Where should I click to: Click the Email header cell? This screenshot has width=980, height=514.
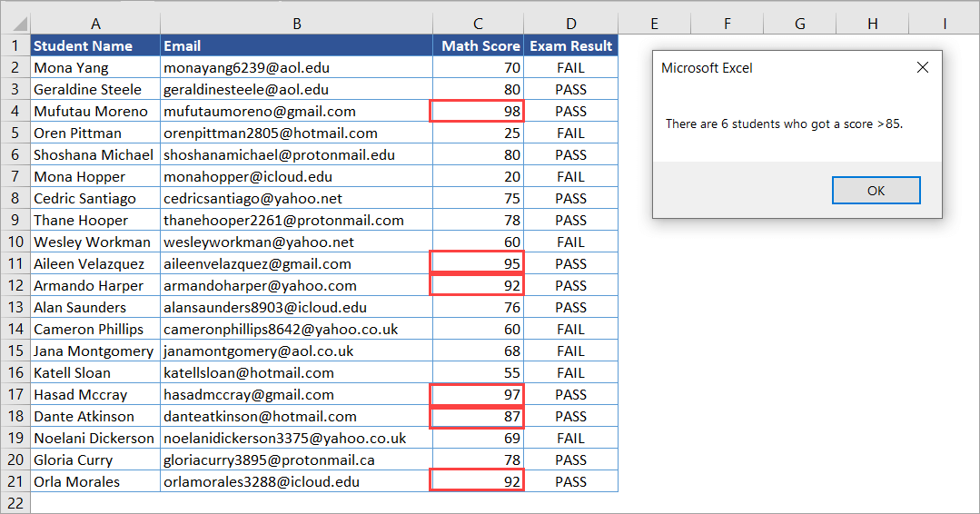296,45
